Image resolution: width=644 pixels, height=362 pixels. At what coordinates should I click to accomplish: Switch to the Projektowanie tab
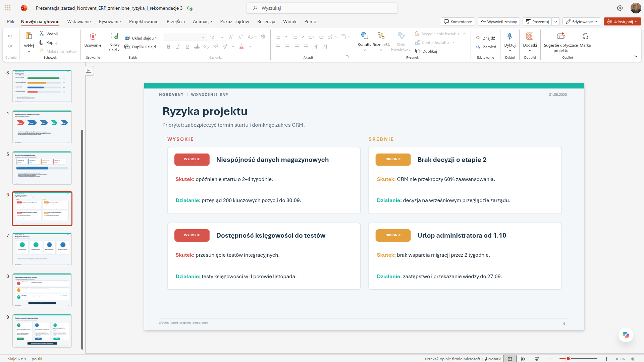144,21
